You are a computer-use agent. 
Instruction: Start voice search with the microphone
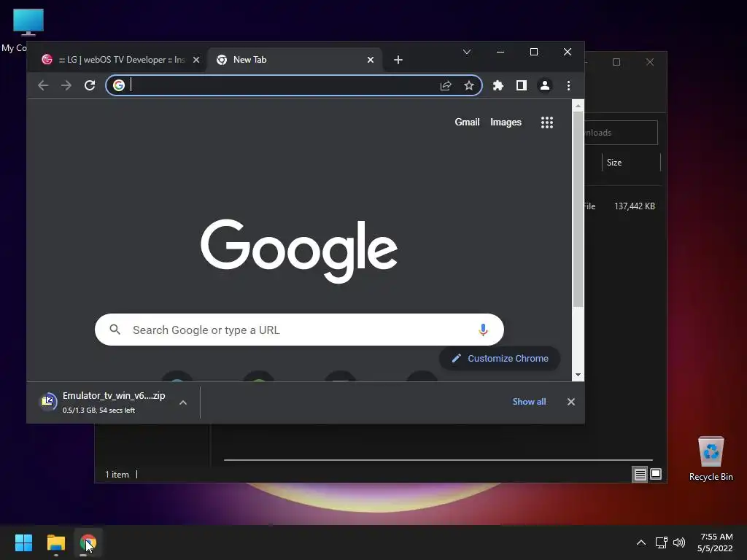pyautogui.click(x=483, y=330)
